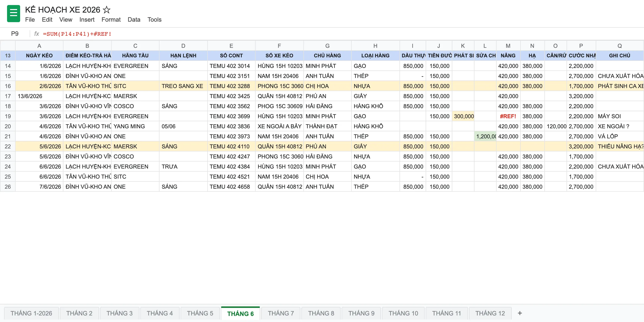
Task: Open the View menu
Action: pos(66,20)
